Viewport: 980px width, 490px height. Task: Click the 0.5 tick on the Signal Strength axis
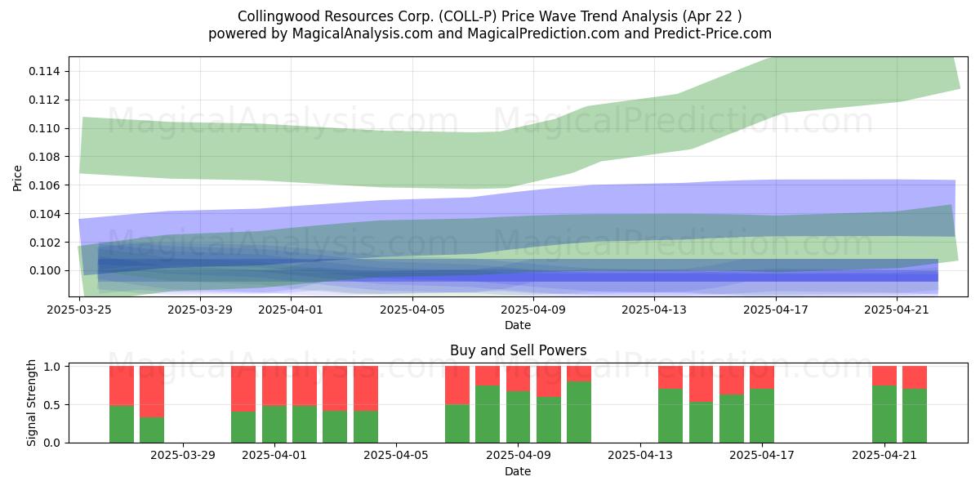point(53,405)
